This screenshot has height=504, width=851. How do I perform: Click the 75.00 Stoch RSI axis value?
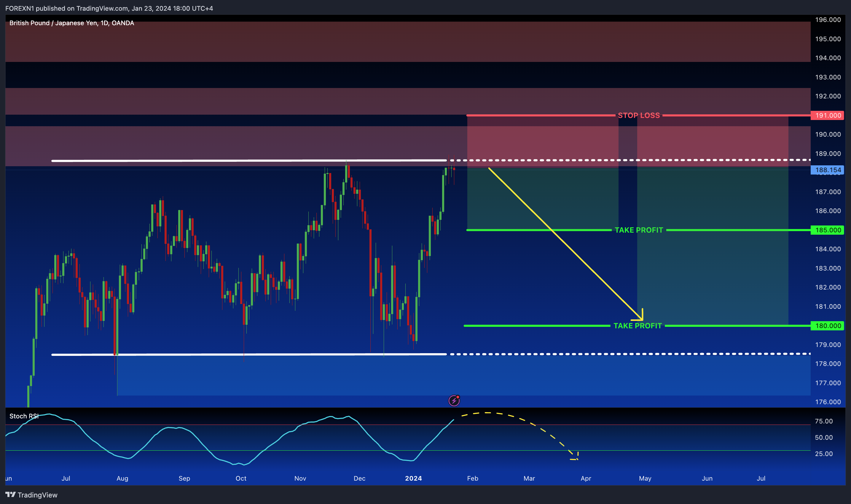point(824,421)
